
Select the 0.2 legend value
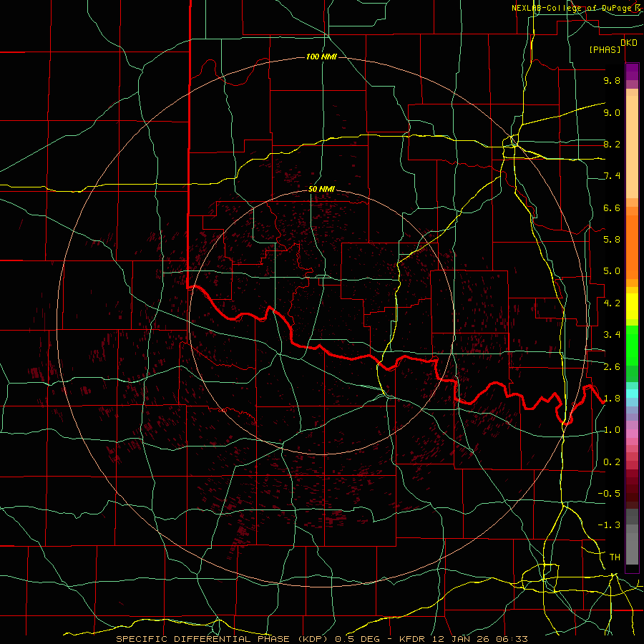(x=612, y=462)
